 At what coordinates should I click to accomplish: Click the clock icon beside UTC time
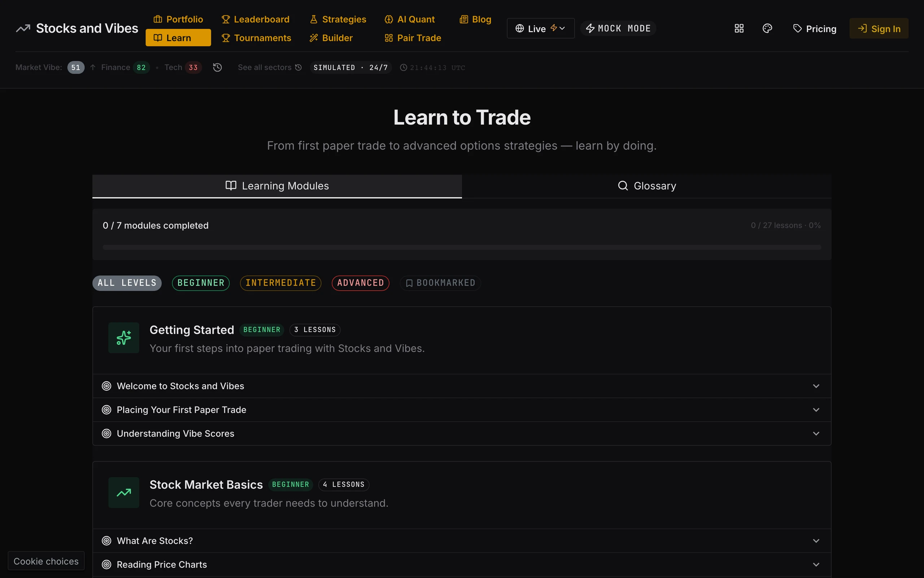coord(403,67)
